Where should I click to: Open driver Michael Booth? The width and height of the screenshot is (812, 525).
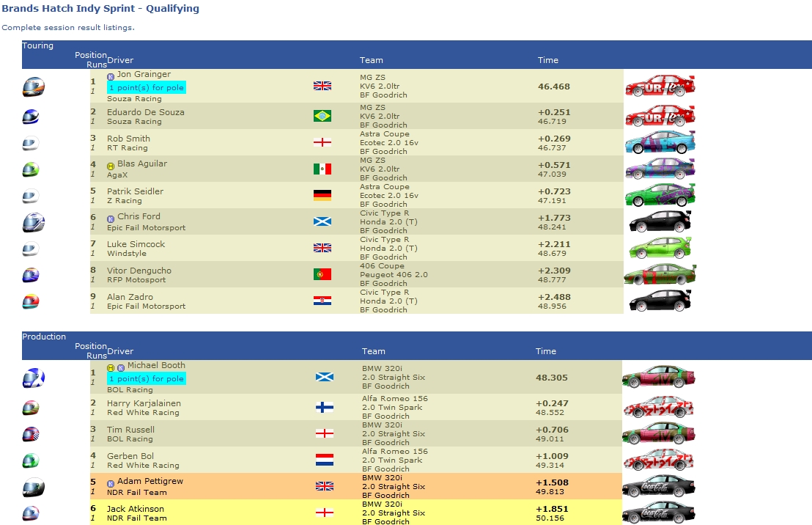click(x=156, y=365)
